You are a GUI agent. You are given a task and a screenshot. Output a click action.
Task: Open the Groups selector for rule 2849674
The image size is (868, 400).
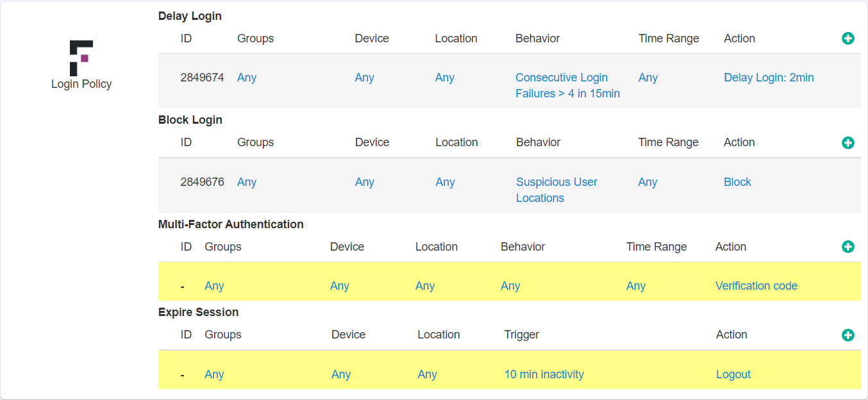pyautogui.click(x=247, y=77)
